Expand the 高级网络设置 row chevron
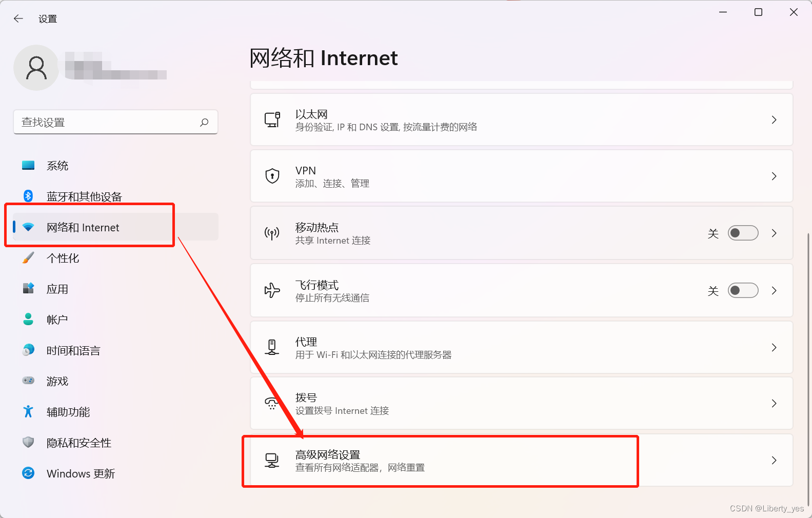The height and width of the screenshot is (518, 812). pyautogui.click(x=774, y=460)
